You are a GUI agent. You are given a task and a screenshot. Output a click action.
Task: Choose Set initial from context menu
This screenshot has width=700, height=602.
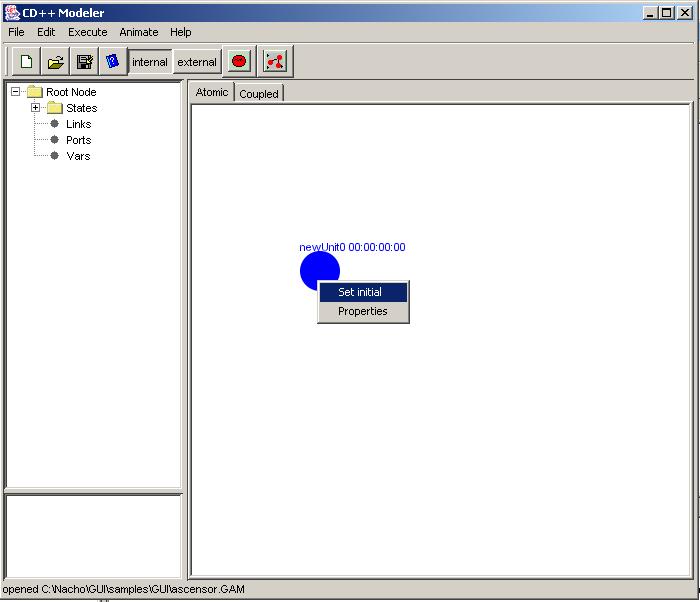pyautogui.click(x=360, y=292)
